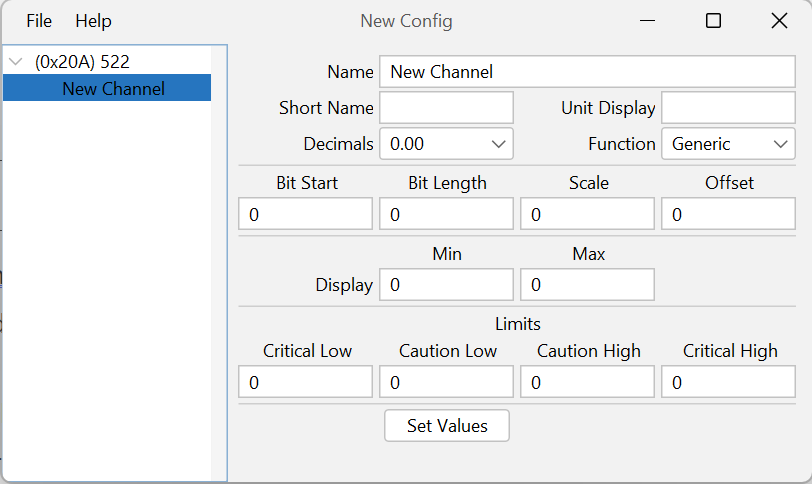Open the File menu
The height and width of the screenshot is (484, 812).
click(x=39, y=21)
